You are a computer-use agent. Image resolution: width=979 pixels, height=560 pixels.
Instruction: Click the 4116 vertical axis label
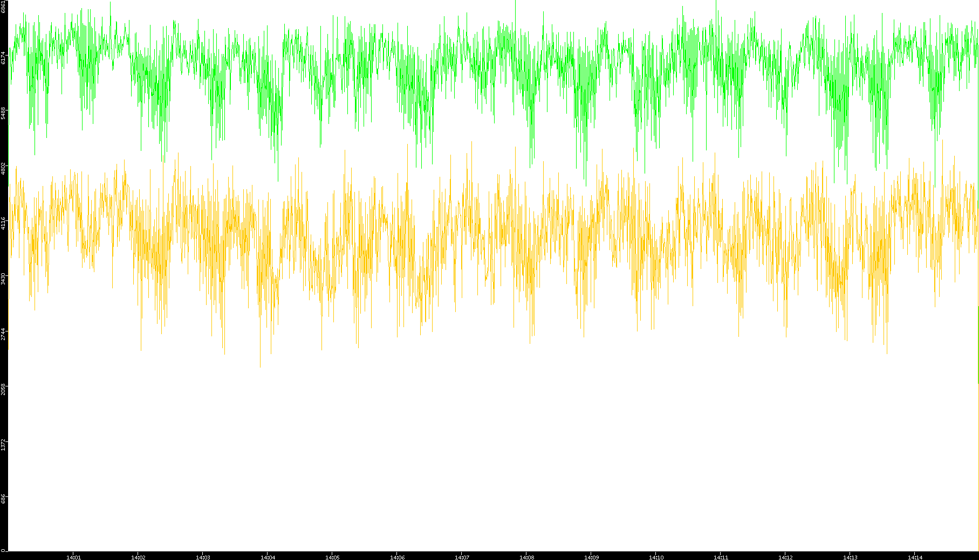[4, 223]
